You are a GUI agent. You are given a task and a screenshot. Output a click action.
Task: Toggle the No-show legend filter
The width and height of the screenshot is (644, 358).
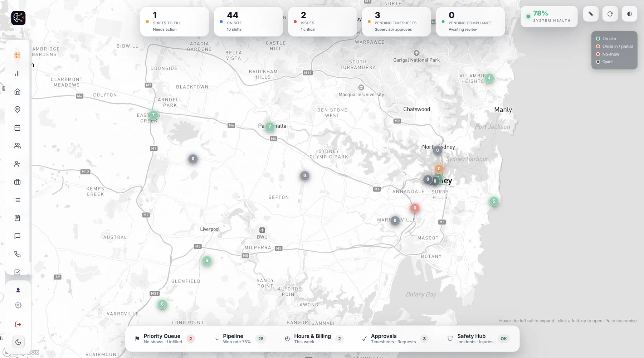click(x=608, y=54)
